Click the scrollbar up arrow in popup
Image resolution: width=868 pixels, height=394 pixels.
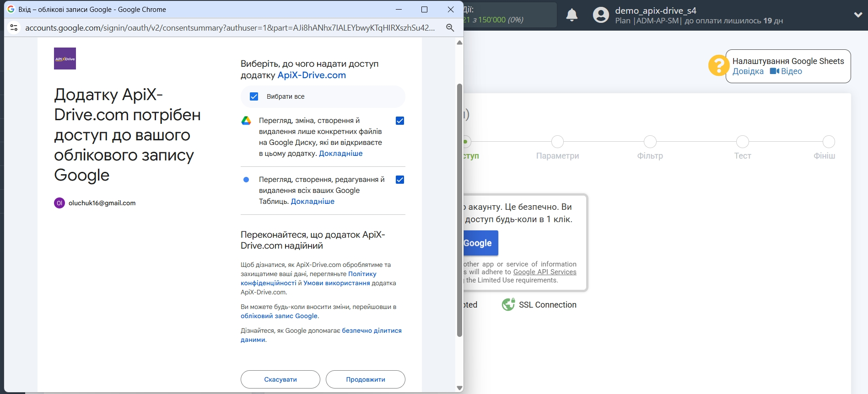click(x=459, y=43)
